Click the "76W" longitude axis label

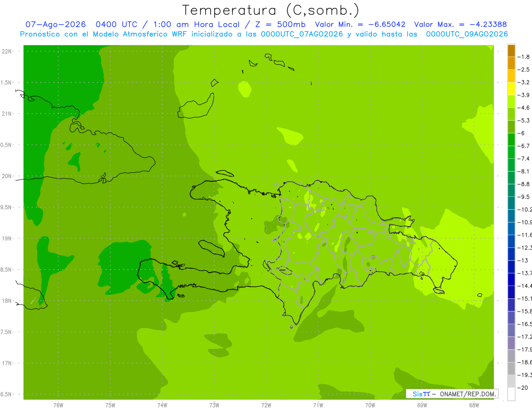58,405
